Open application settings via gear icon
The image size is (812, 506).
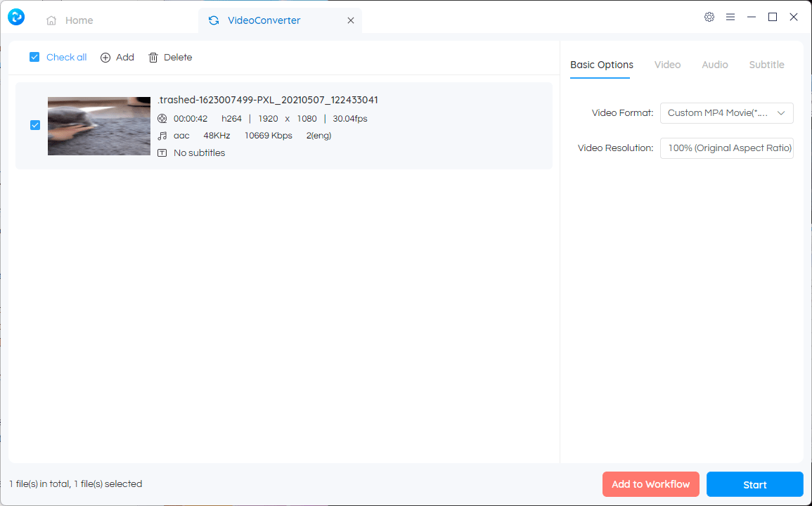709,16
